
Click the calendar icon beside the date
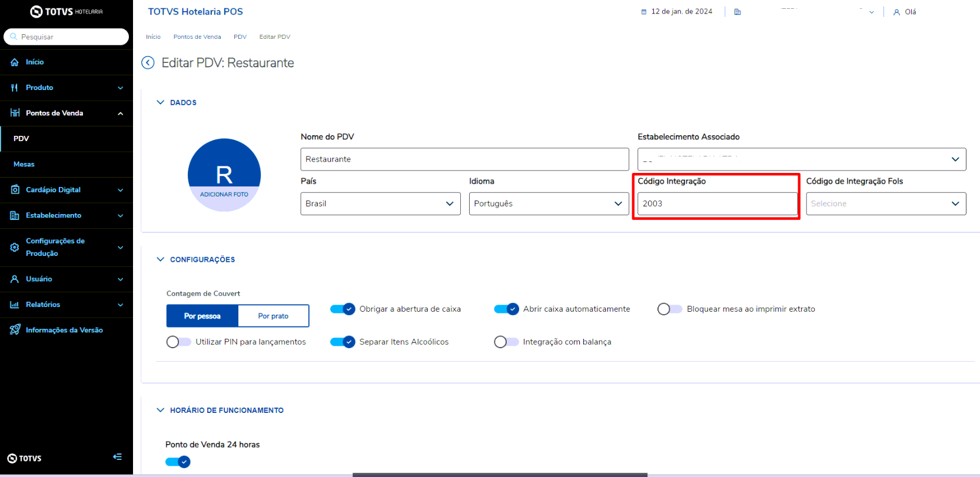pyautogui.click(x=643, y=12)
